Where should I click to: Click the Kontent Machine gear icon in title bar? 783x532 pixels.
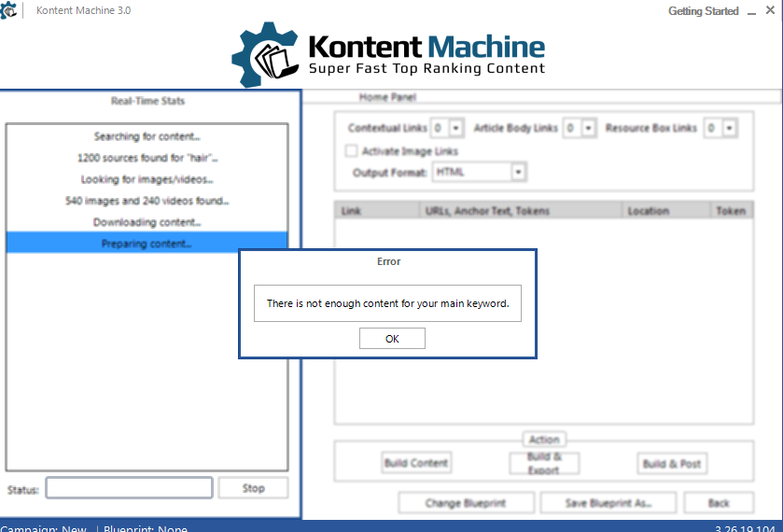[x=8, y=10]
